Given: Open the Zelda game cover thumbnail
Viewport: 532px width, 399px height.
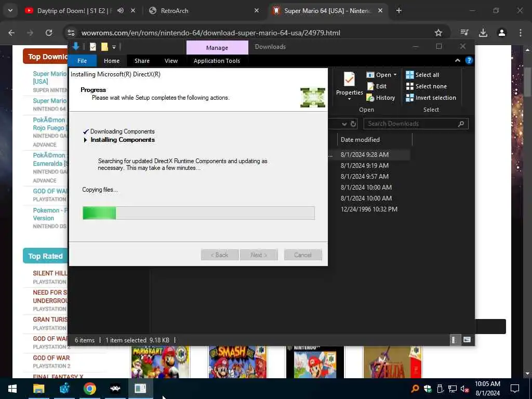Looking at the screenshot, I should [393, 362].
